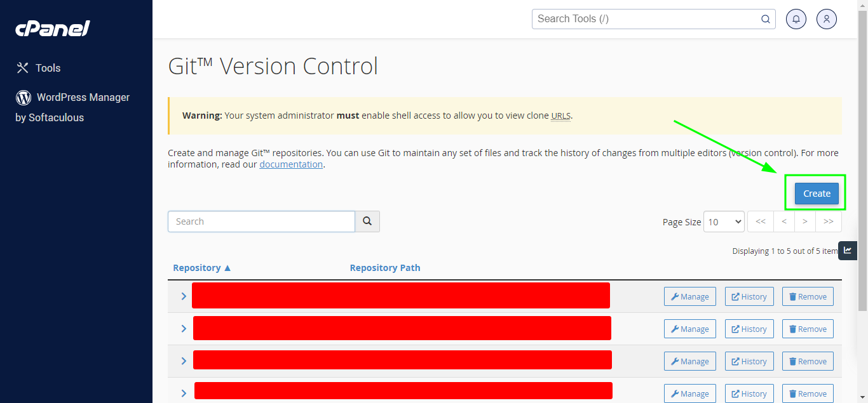
Task: Click the magnifier icon in Search Tools
Action: [766, 19]
